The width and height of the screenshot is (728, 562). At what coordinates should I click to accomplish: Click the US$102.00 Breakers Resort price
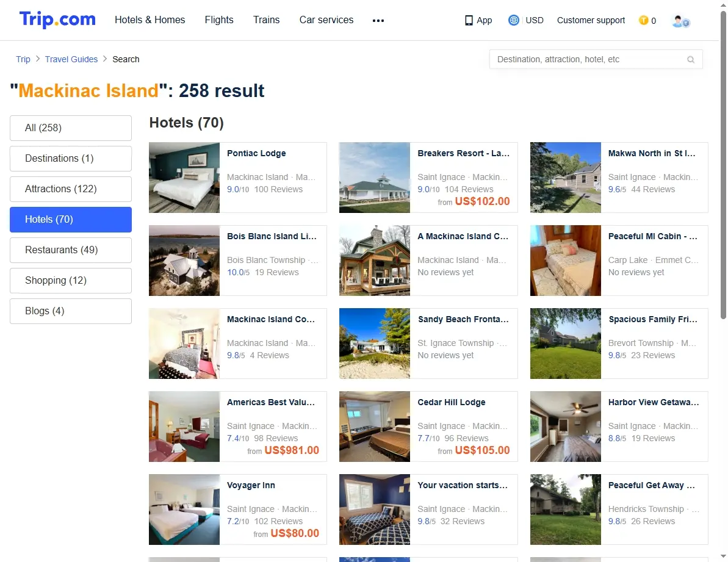pyautogui.click(x=483, y=201)
